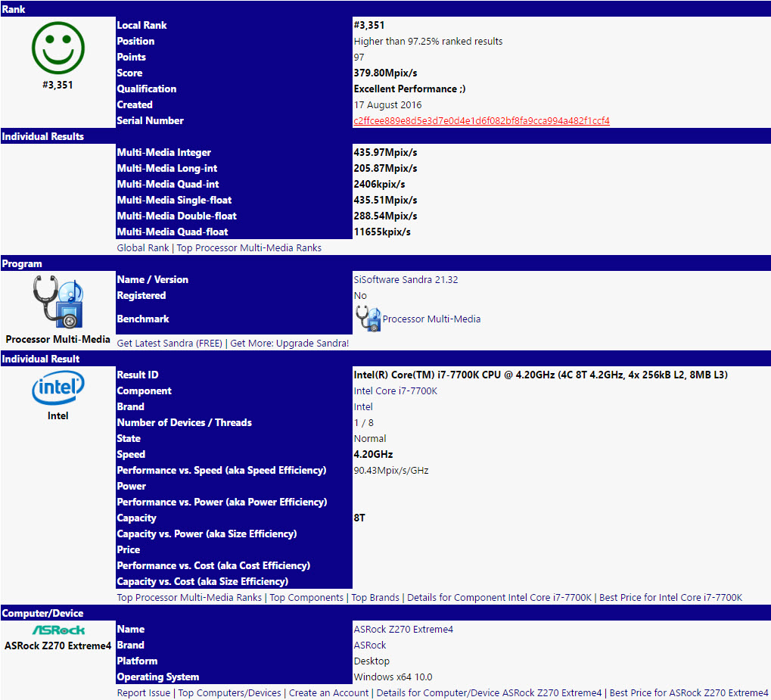Viewport: 771px width, 700px height.
Task: Select the Multi-Media Quad-float value 11655kpix/s
Action: click(382, 232)
